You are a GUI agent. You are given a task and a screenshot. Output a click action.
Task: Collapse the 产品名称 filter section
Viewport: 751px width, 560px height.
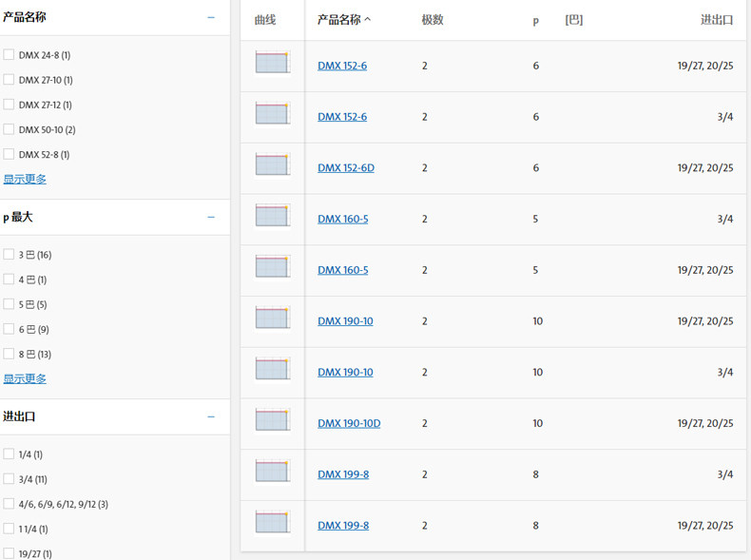coord(211,17)
